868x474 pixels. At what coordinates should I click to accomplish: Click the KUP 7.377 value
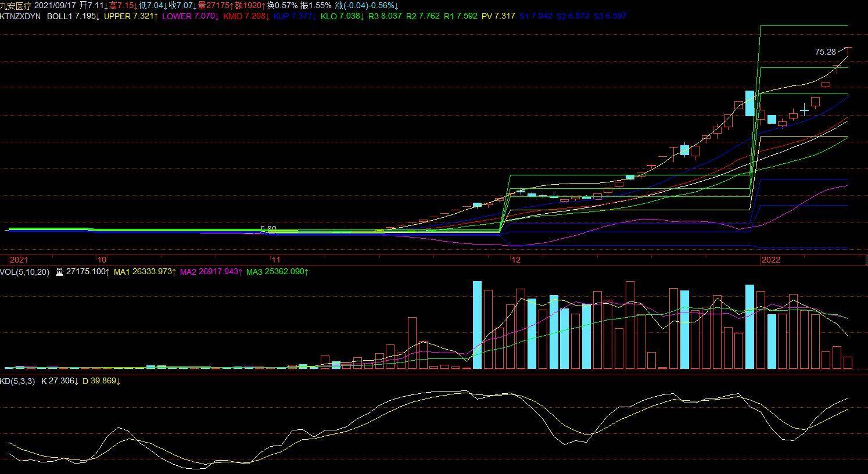coord(295,16)
